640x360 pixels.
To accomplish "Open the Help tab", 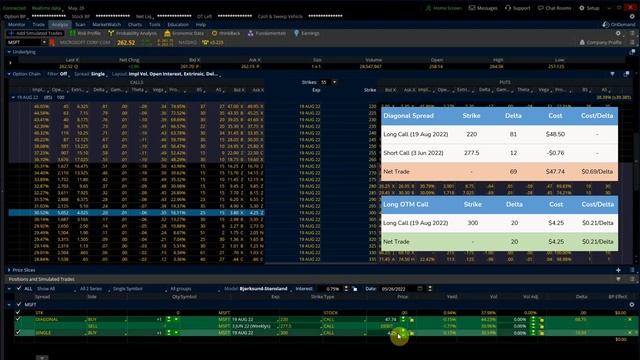I will coord(200,24).
